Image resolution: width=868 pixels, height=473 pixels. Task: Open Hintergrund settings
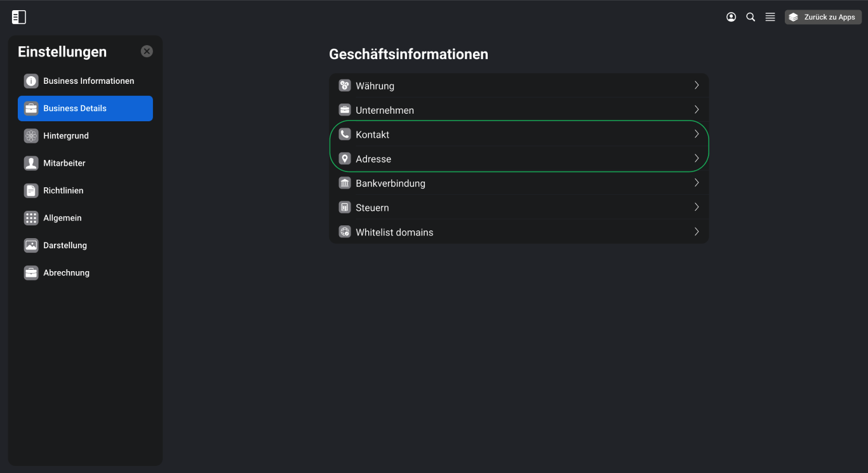[85, 136]
